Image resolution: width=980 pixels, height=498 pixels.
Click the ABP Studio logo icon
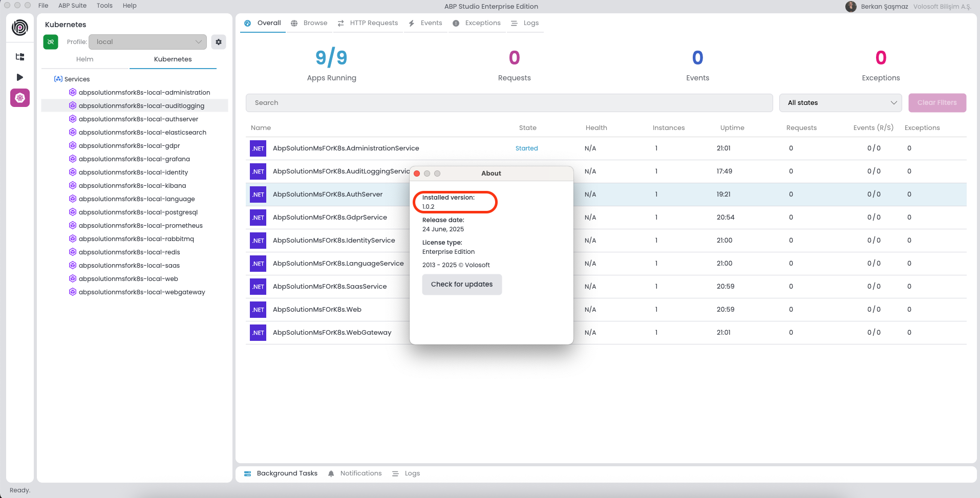(20, 28)
